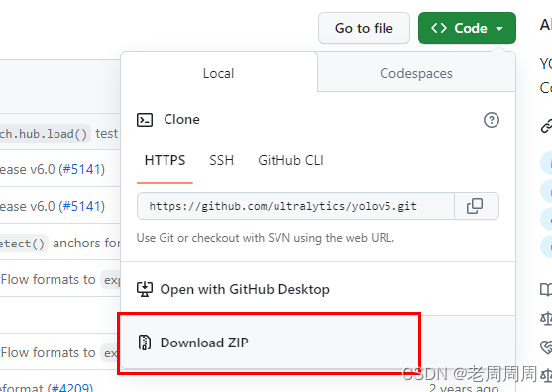Image resolution: width=552 pixels, height=392 pixels.
Task: Click the repository URL text field
Action: 295,206
